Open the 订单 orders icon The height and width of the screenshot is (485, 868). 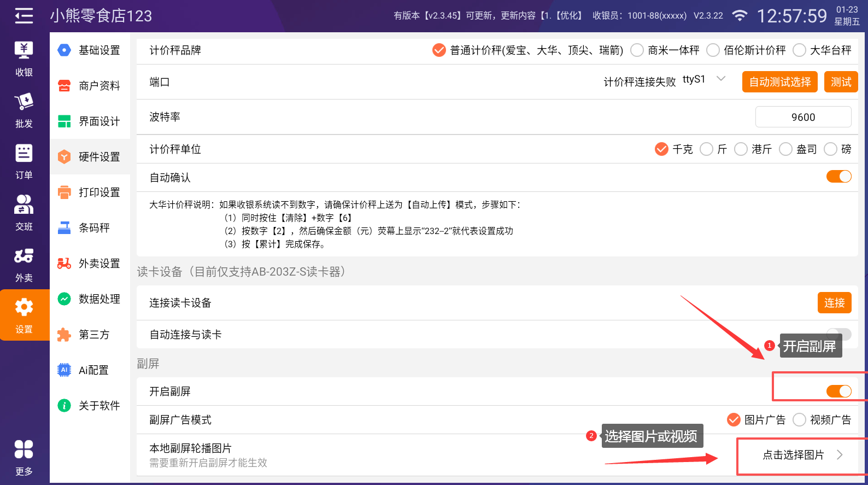(24, 162)
